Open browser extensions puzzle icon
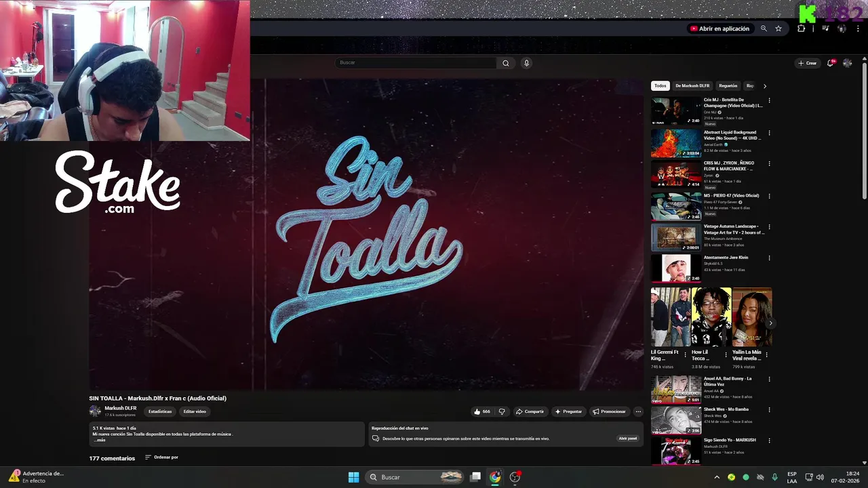 802,28
